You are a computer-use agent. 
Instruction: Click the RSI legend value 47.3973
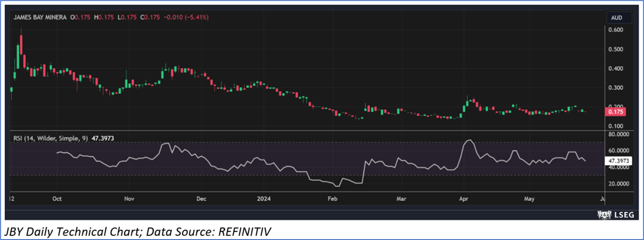click(x=103, y=139)
